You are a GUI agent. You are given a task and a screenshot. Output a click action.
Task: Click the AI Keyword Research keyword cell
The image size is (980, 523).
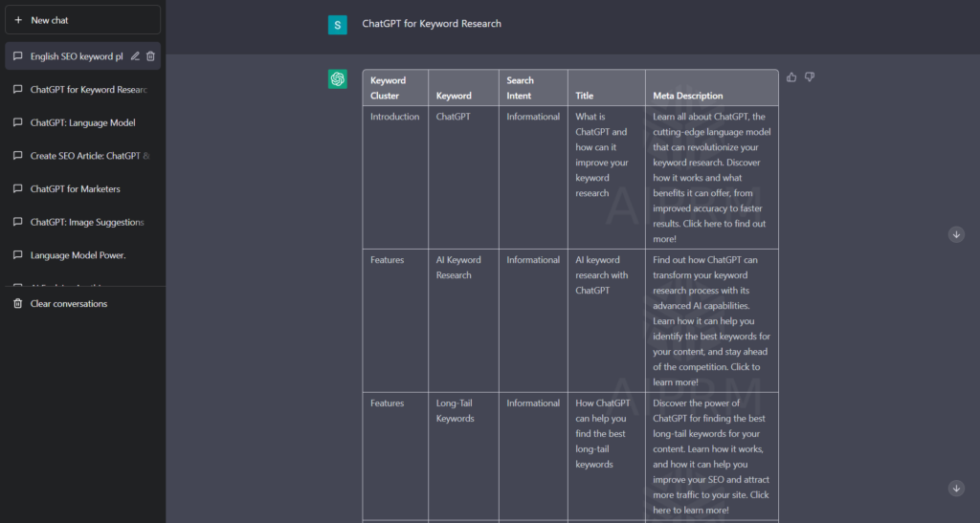tap(463, 321)
